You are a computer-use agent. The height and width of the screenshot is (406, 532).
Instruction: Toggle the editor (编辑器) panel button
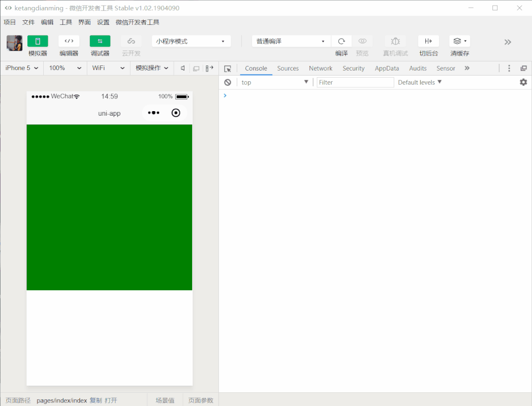click(69, 41)
